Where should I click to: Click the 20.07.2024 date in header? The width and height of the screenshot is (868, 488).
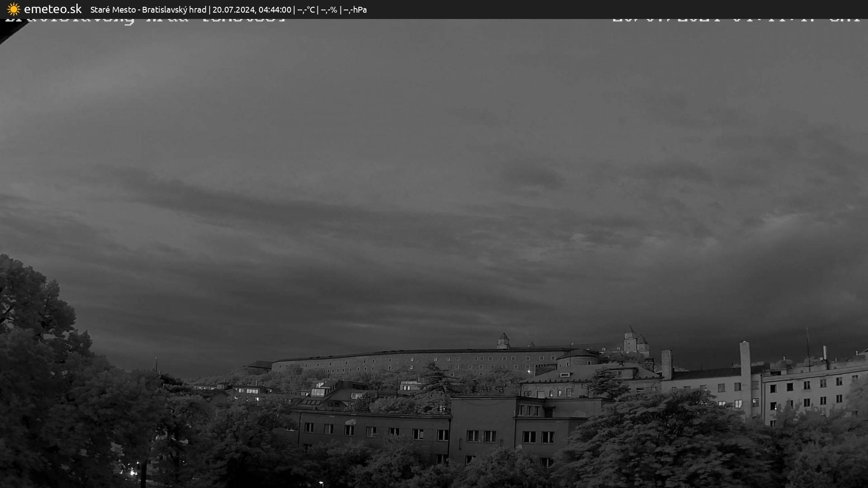coord(233,9)
